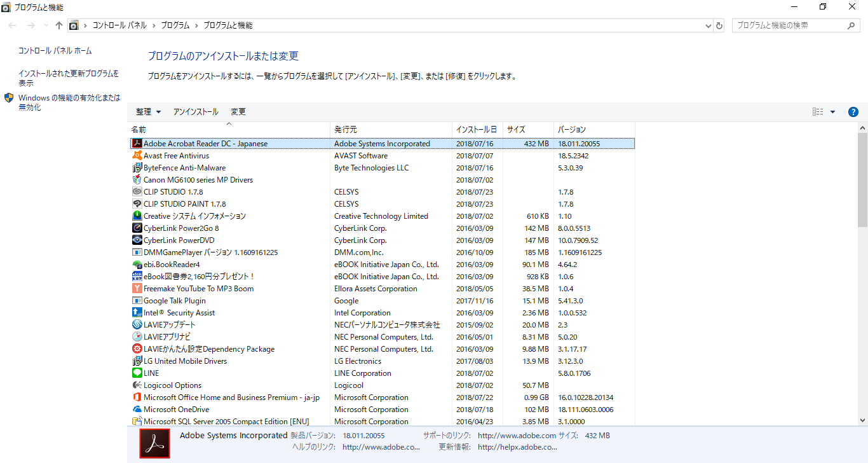Click the Adobe Acrobat Reader DC program icon

tap(137, 144)
